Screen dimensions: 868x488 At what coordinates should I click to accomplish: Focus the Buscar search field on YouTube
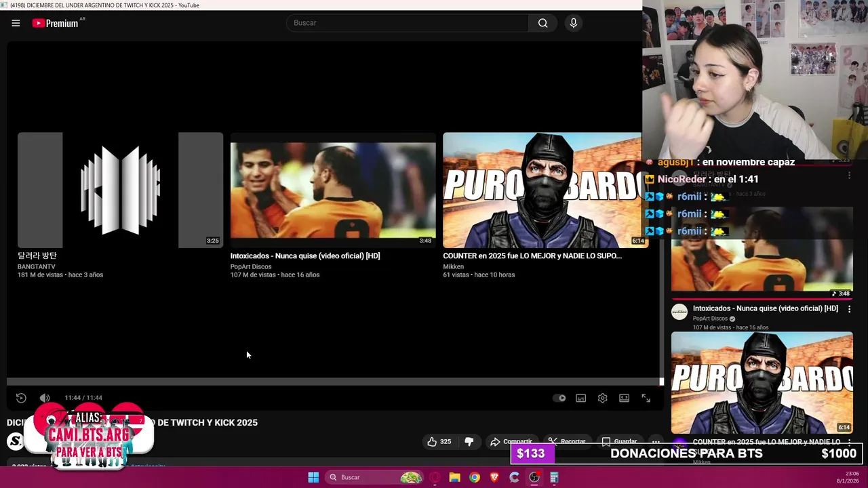(x=408, y=23)
